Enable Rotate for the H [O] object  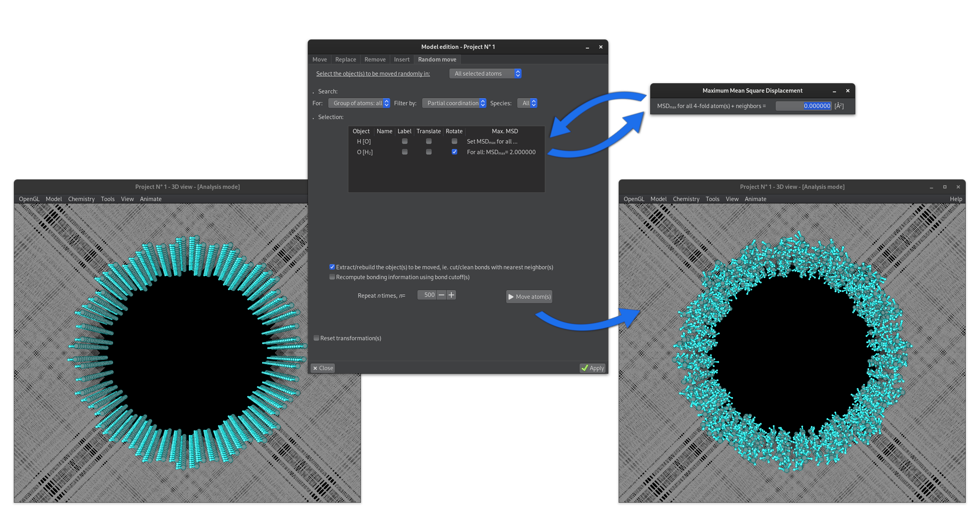(x=454, y=141)
